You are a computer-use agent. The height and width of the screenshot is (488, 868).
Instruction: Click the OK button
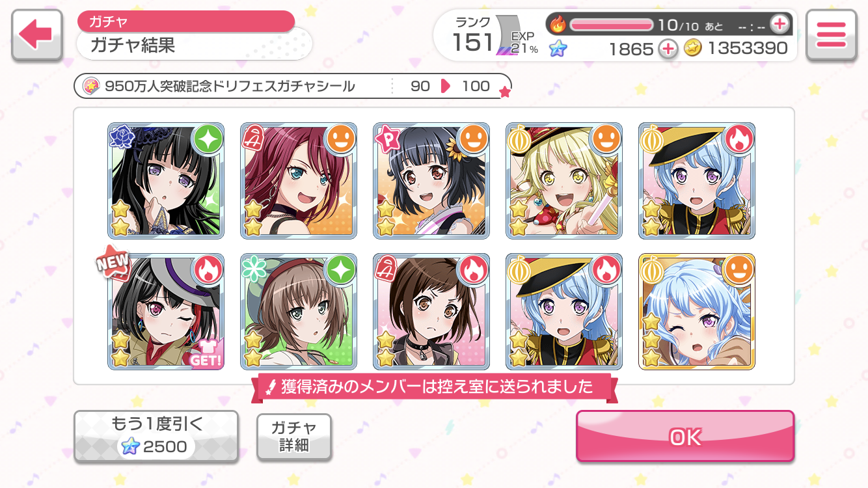(x=685, y=437)
